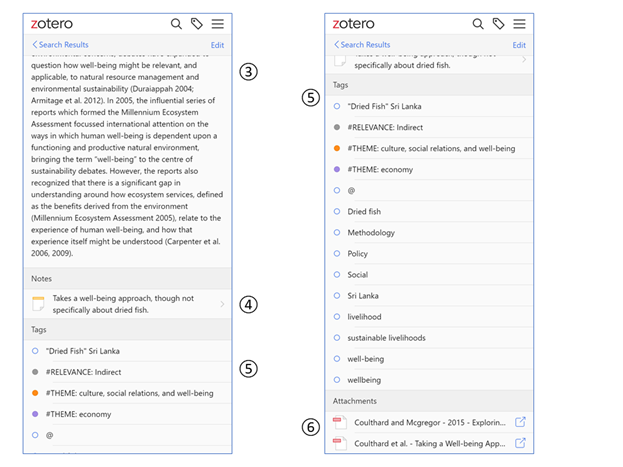
Task: Click gray color dot of RELEVANCE tag, right panel
Action: 337,127
